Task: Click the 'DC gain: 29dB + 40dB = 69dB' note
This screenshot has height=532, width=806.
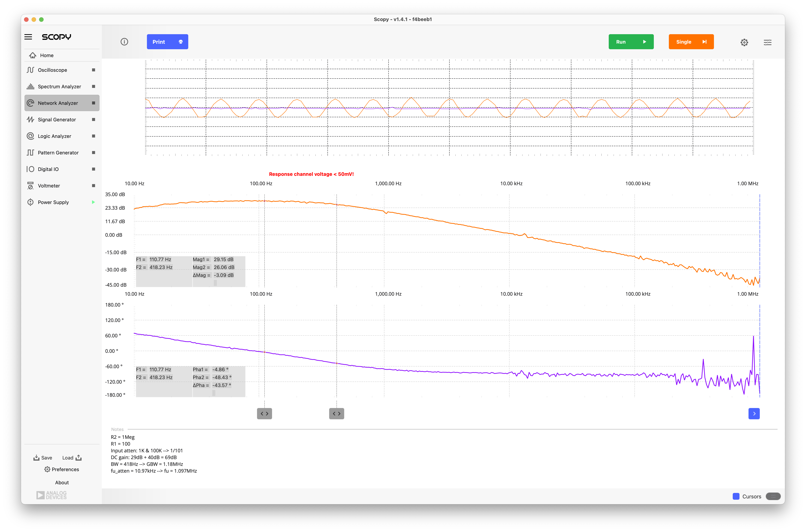Action: tap(144, 457)
